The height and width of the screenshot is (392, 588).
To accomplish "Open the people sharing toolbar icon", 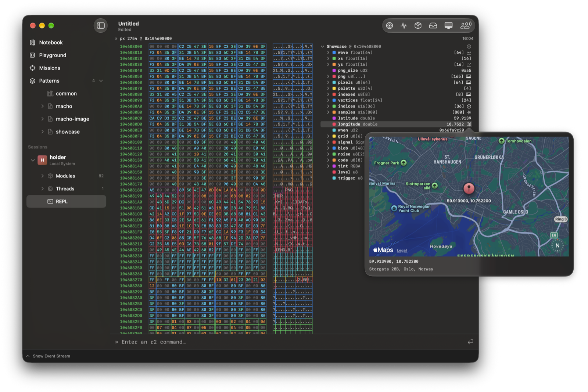I will click(466, 25).
